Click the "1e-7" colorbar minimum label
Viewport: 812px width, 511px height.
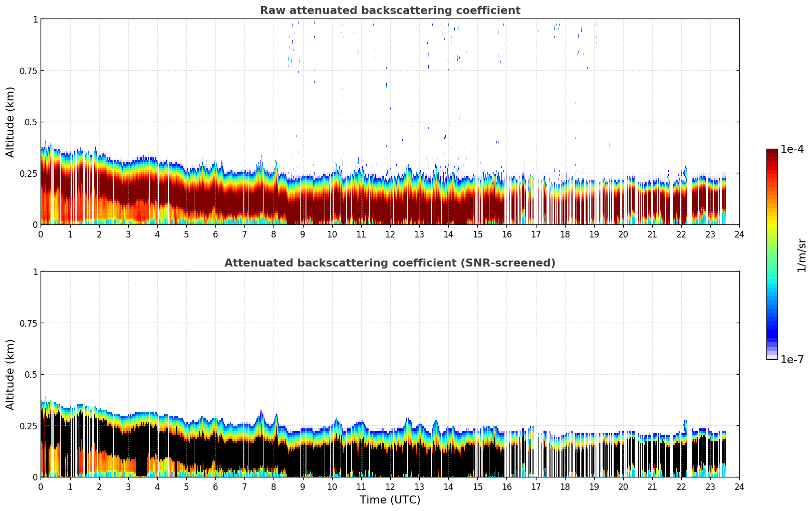[792, 360]
